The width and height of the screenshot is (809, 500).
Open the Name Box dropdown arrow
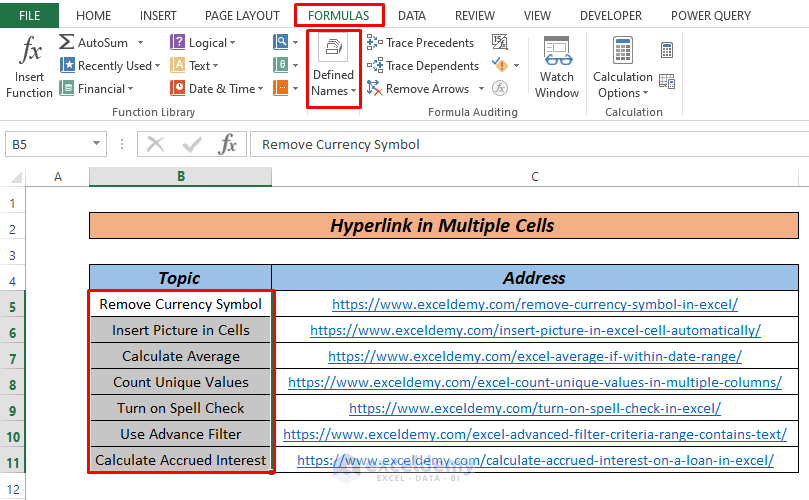point(96,143)
